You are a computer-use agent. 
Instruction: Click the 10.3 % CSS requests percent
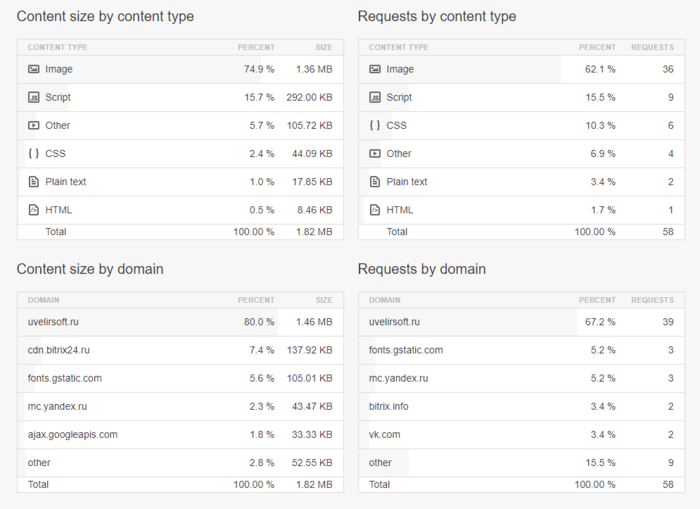pos(600,125)
